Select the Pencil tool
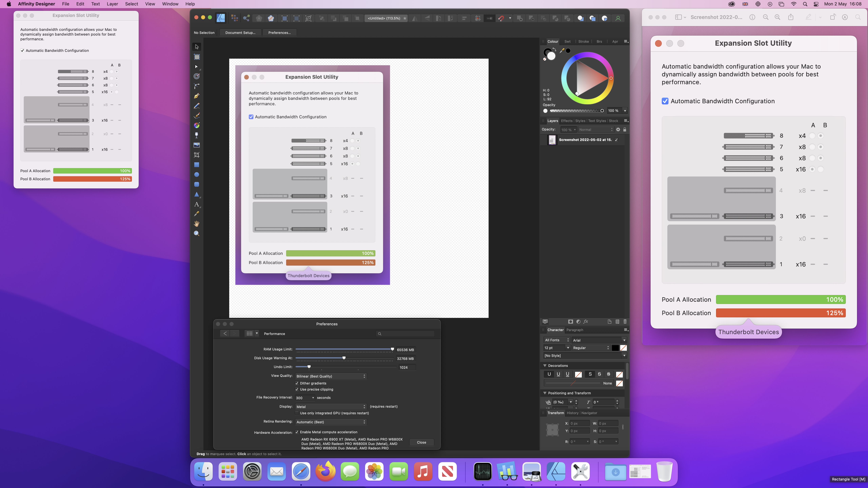The height and width of the screenshot is (488, 868). point(197,106)
